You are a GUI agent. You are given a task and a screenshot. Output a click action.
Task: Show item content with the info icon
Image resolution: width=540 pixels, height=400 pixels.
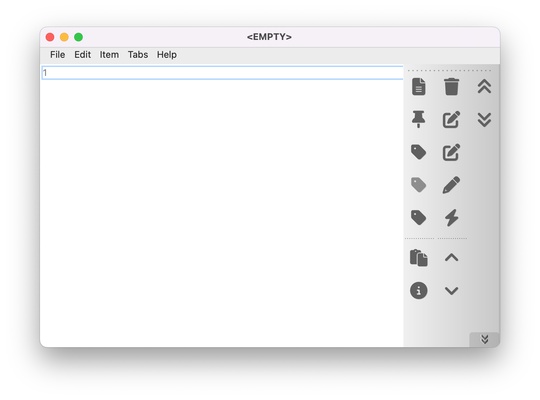click(418, 290)
